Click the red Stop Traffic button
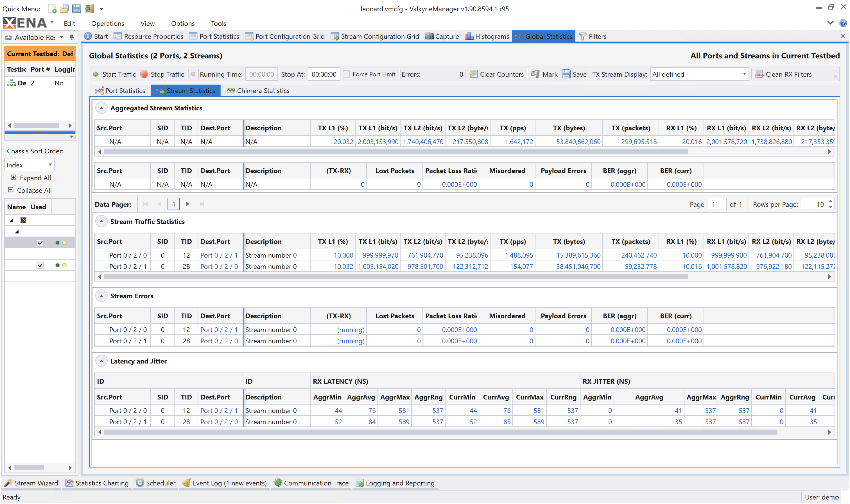 tap(144, 74)
